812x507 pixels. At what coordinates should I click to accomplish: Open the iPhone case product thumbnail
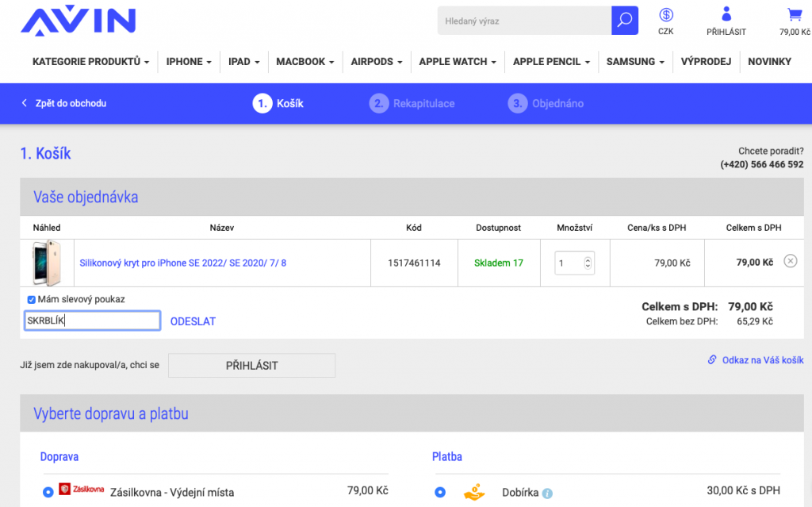(47, 263)
